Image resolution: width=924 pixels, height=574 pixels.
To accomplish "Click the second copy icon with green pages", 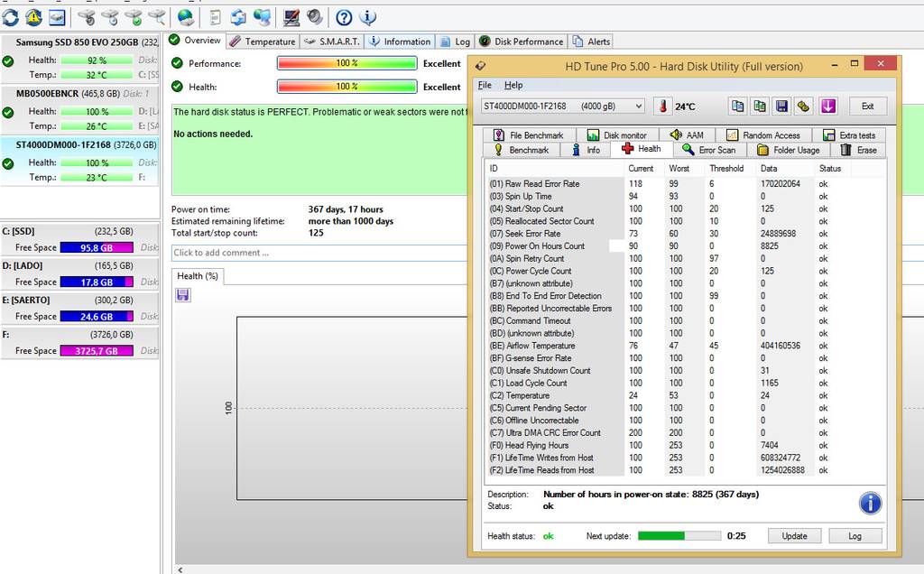I will pyautogui.click(x=760, y=106).
